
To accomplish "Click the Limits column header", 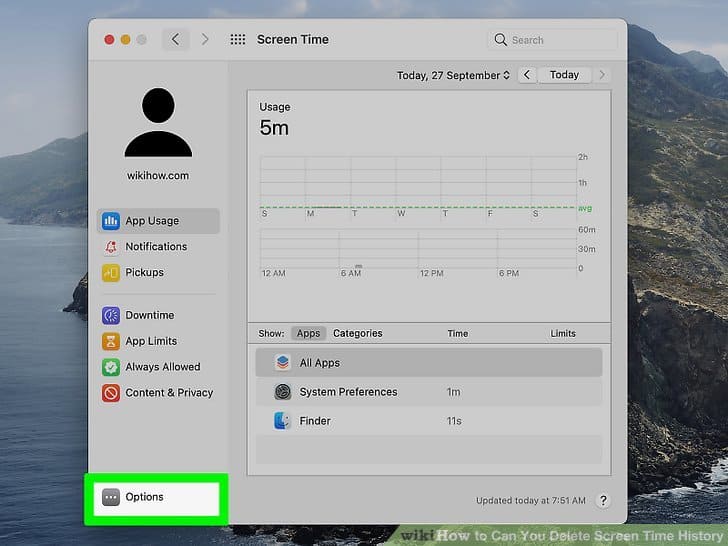I will pyautogui.click(x=563, y=333).
